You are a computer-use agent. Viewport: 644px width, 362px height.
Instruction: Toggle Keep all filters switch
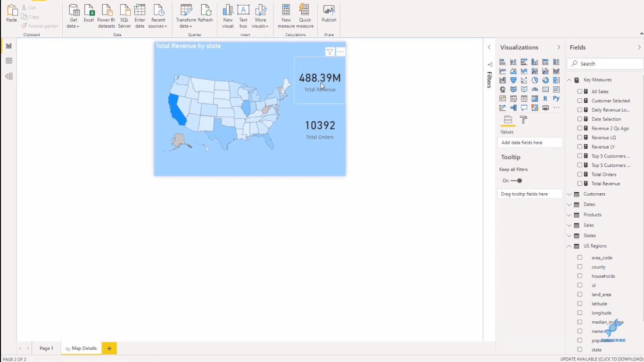[x=517, y=181]
